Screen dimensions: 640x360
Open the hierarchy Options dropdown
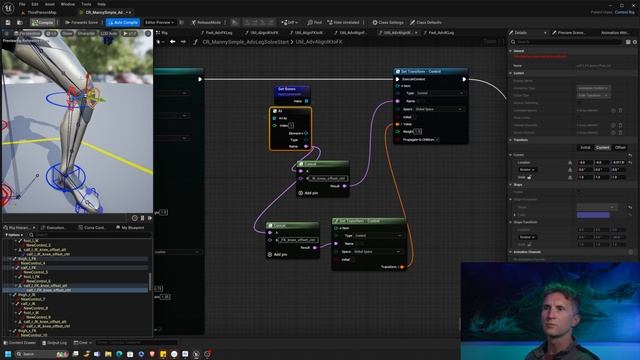pos(13,235)
